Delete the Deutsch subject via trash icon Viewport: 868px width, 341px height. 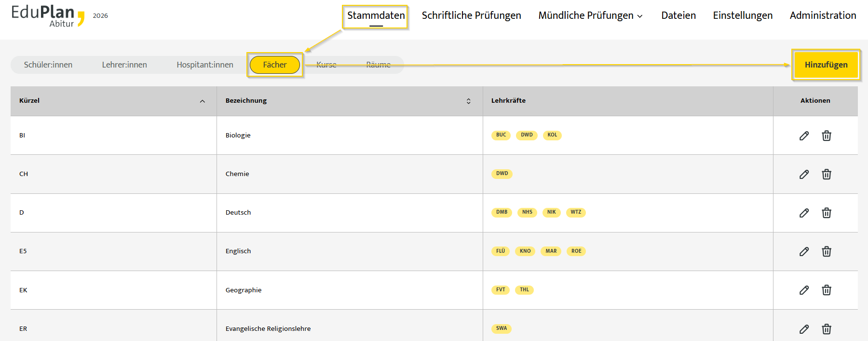[827, 213]
